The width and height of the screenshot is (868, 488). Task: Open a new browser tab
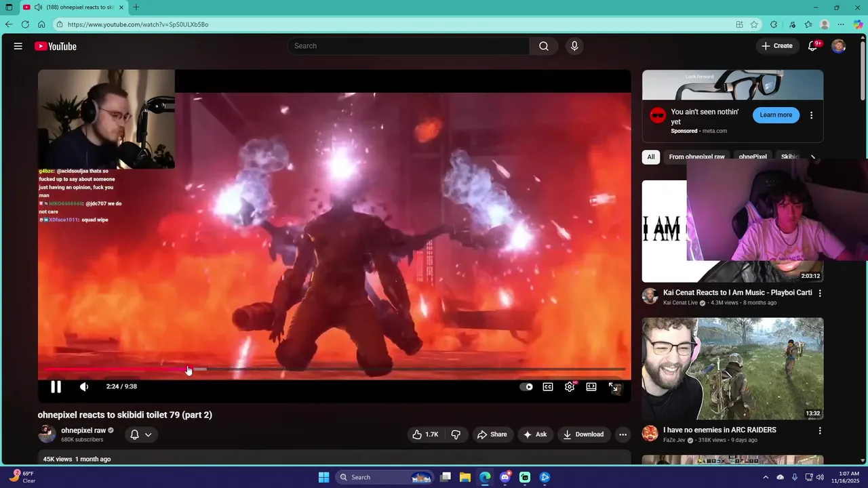[x=136, y=7]
